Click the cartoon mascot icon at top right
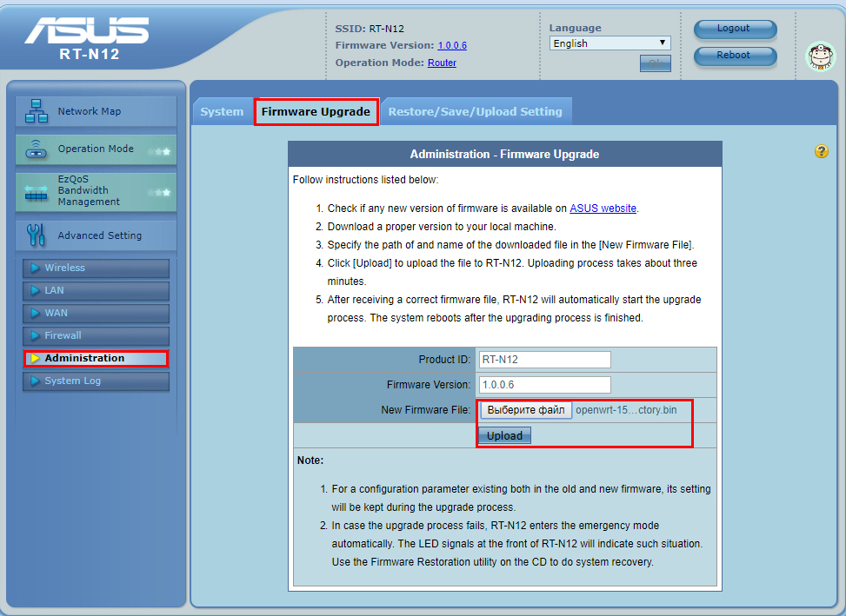The image size is (846, 616). (x=820, y=56)
